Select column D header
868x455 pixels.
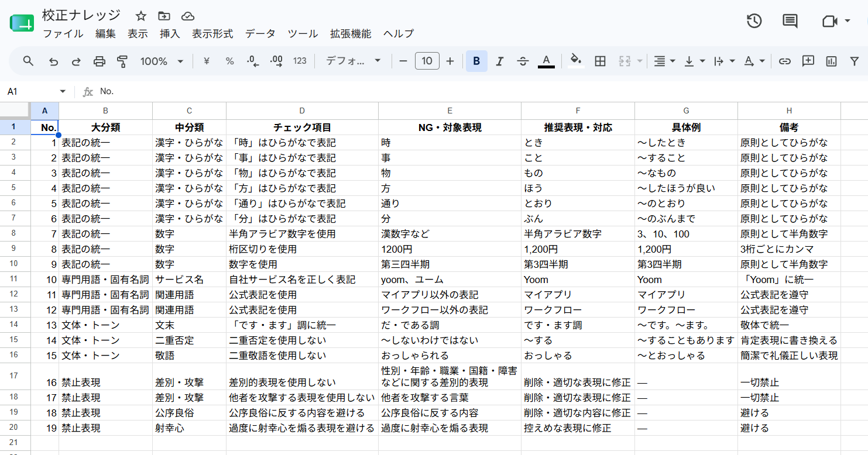pyautogui.click(x=302, y=111)
